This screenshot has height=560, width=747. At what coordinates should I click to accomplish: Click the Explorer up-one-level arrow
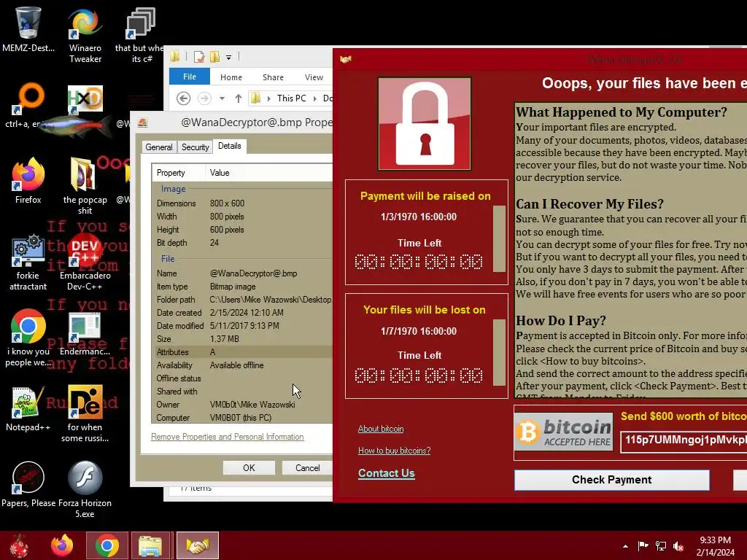tap(239, 98)
